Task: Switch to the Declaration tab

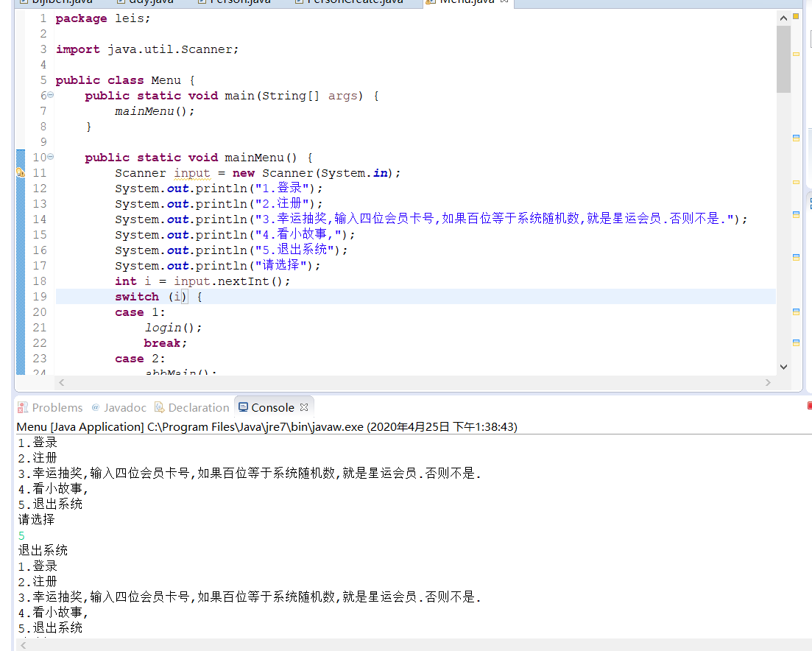Action: tap(192, 407)
